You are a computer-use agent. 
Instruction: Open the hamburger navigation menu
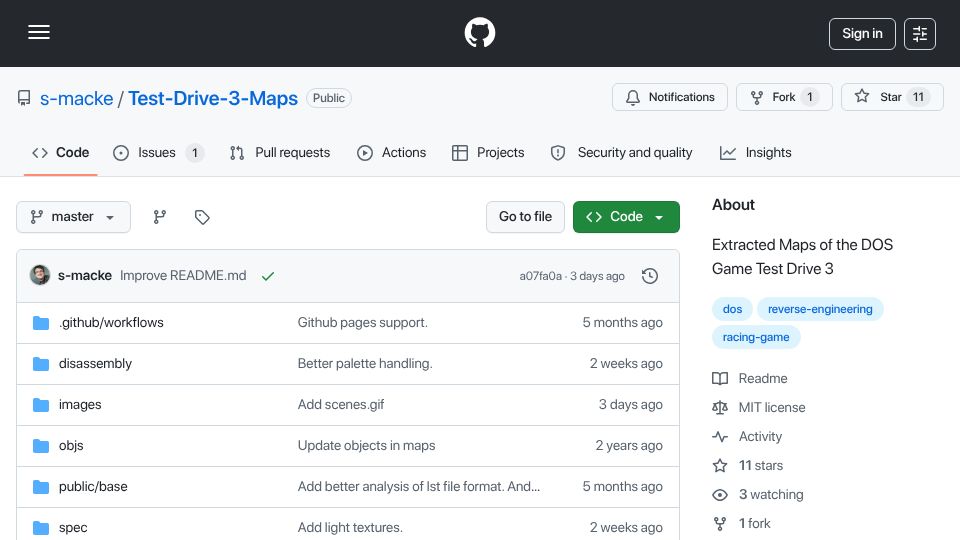pyautogui.click(x=39, y=32)
